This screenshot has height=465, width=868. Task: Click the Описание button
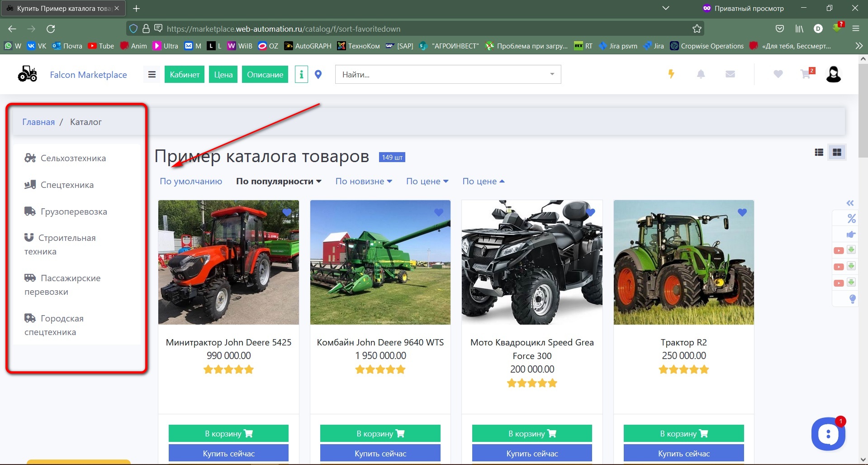[x=265, y=74]
